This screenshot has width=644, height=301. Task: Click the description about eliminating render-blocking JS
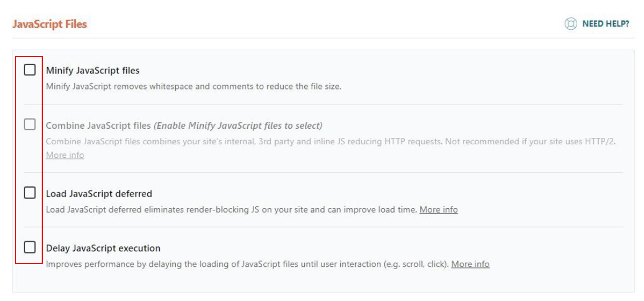[x=231, y=209]
